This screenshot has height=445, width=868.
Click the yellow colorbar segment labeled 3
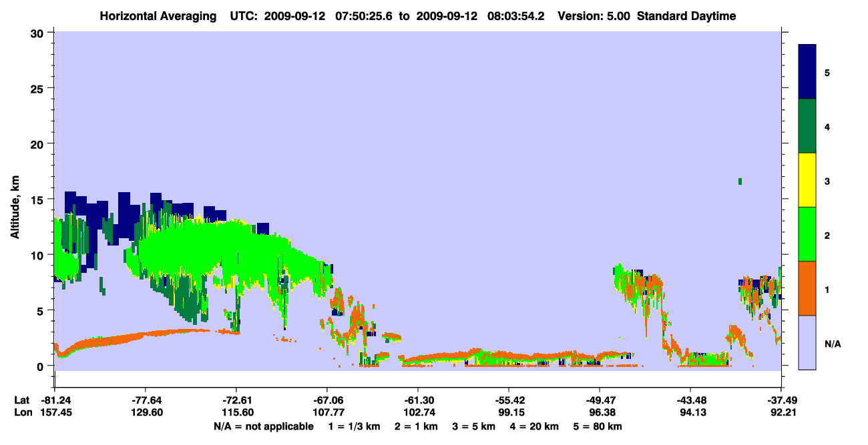click(x=807, y=180)
